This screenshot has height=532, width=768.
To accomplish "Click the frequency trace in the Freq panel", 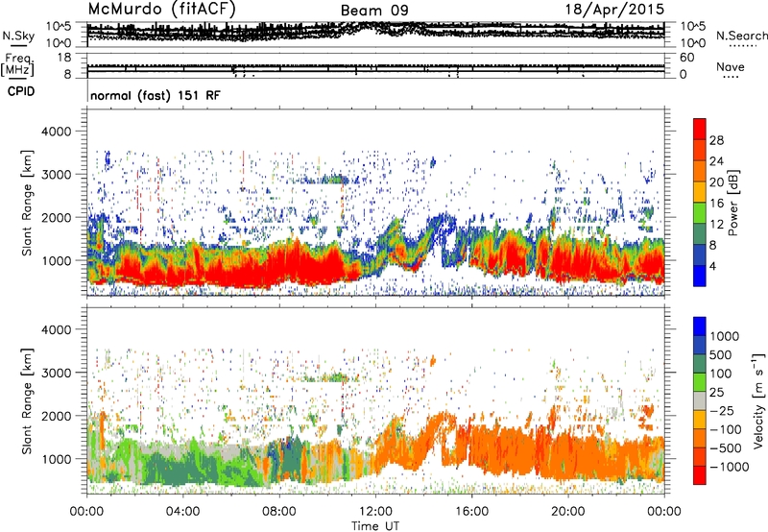I will pos(375,69).
